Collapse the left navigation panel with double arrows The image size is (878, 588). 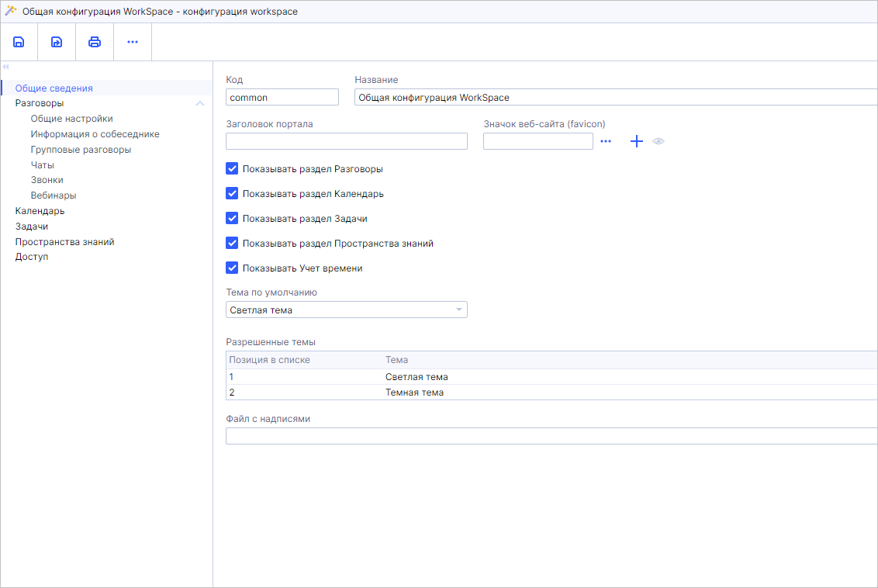[5, 67]
